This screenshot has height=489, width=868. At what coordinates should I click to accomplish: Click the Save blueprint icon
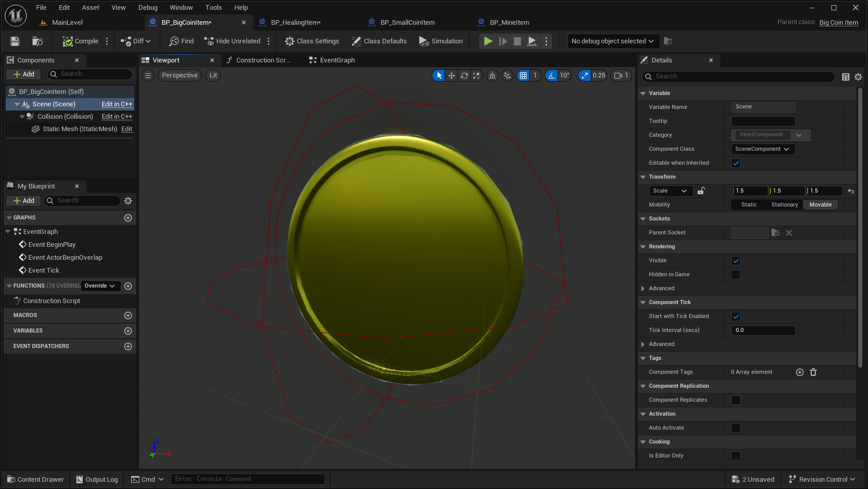pyautogui.click(x=15, y=41)
